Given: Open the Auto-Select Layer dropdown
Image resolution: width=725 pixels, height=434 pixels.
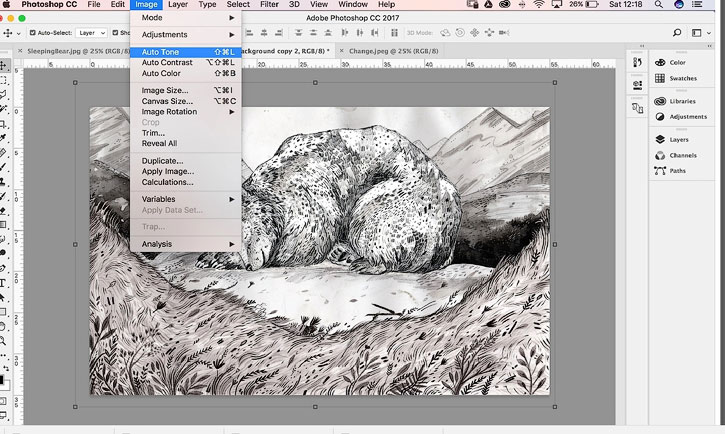Looking at the screenshot, I should coord(91,33).
